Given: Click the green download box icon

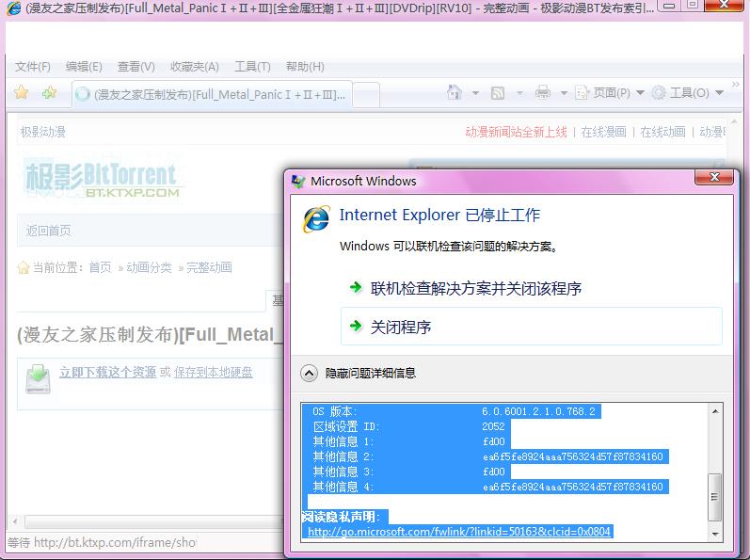Looking at the screenshot, I should click(39, 378).
